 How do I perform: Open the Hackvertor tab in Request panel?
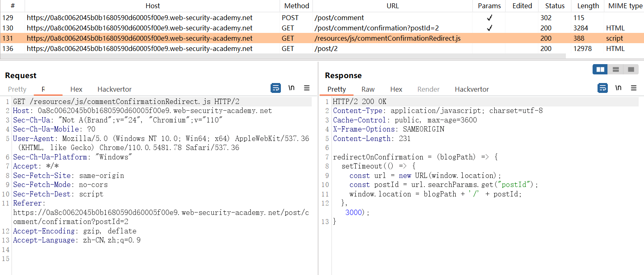coord(114,89)
